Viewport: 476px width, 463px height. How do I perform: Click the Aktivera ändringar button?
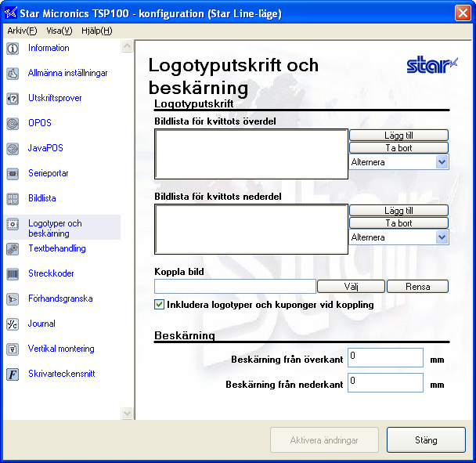(x=324, y=440)
